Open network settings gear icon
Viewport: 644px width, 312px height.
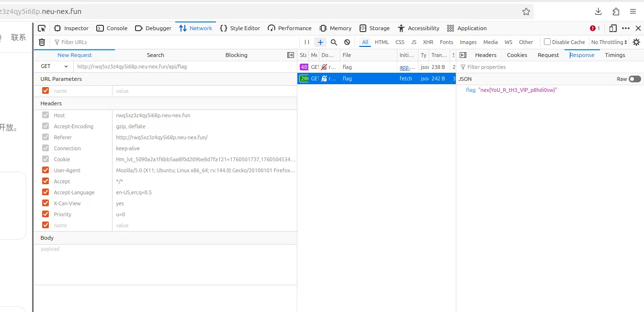click(x=636, y=42)
